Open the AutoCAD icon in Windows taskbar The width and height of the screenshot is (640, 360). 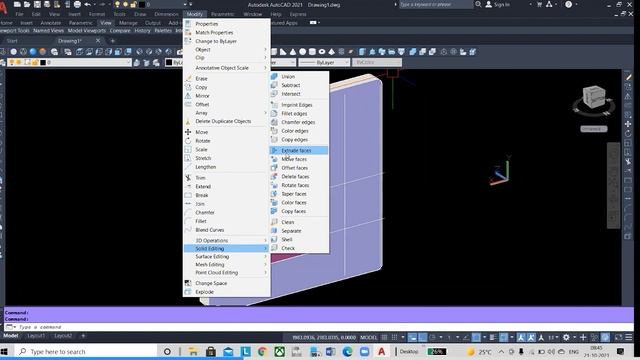point(381,351)
